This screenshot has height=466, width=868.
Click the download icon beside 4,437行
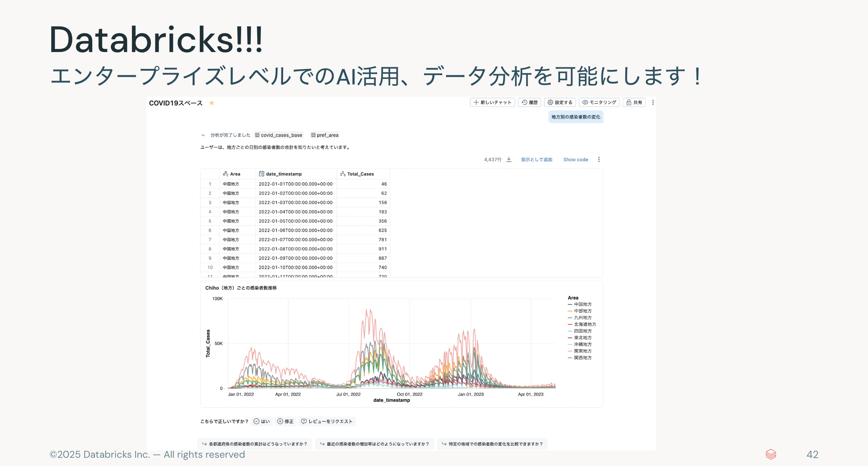(x=509, y=160)
